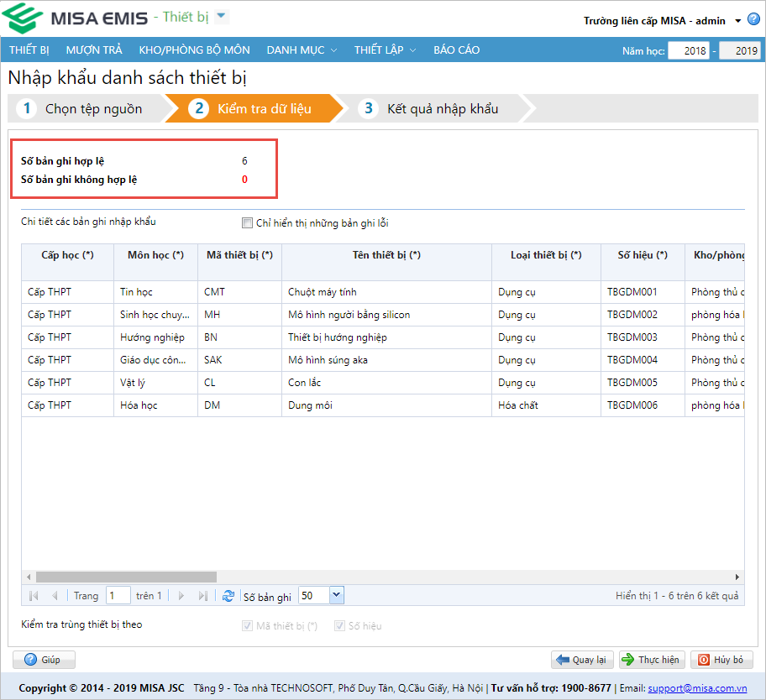
Task: Enable 'Chỉ hiển thị những bản ghi lỗi' checkbox
Action: click(x=247, y=223)
